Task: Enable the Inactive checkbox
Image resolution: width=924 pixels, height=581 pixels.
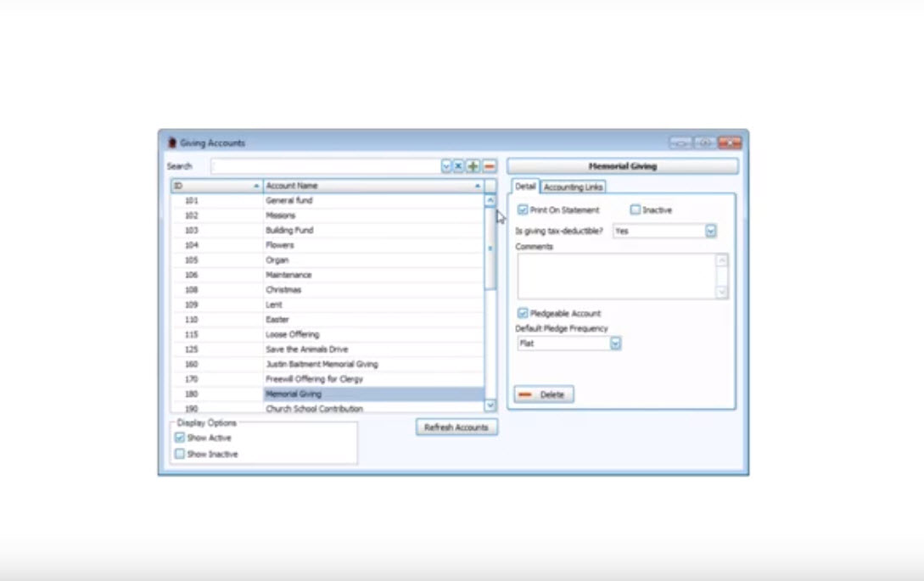Action: tap(635, 209)
